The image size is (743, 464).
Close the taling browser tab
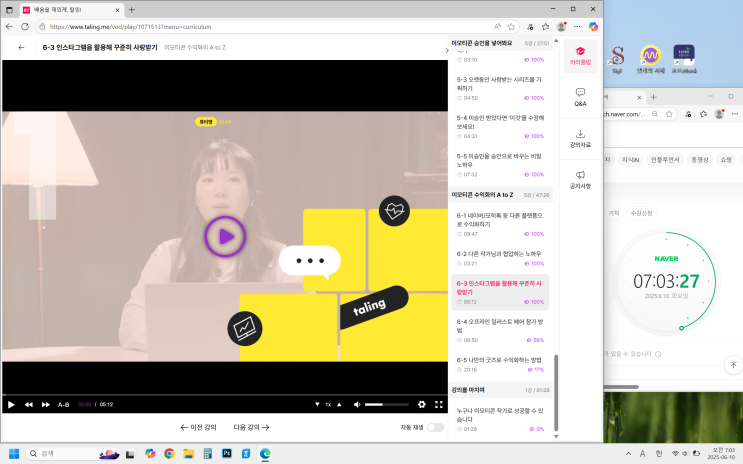(118, 10)
